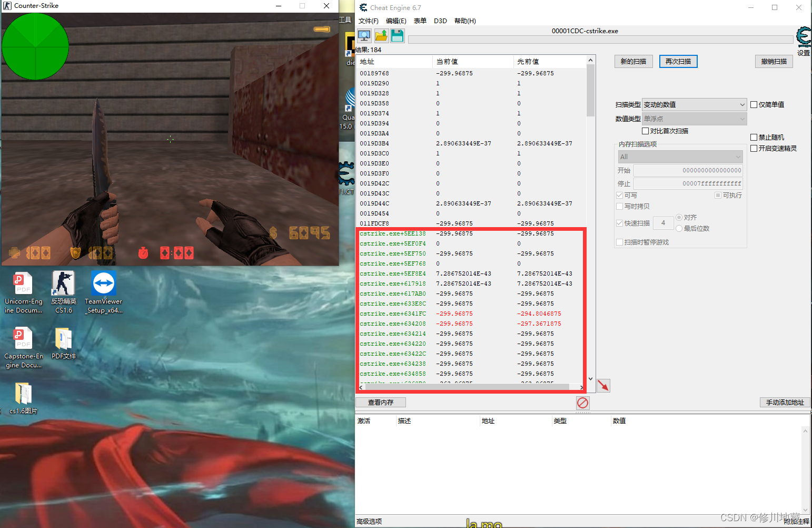Screen dimensions: 812x528
Task: Open the 表单 menu
Action: (x=420, y=21)
